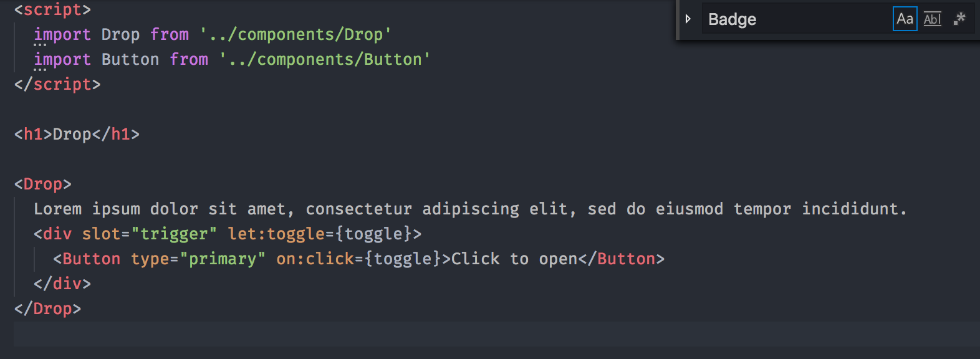Image resolution: width=980 pixels, height=359 pixels.
Task: Click the h1 heading tag
Action: pyautogui.click(x=32, y=133)
